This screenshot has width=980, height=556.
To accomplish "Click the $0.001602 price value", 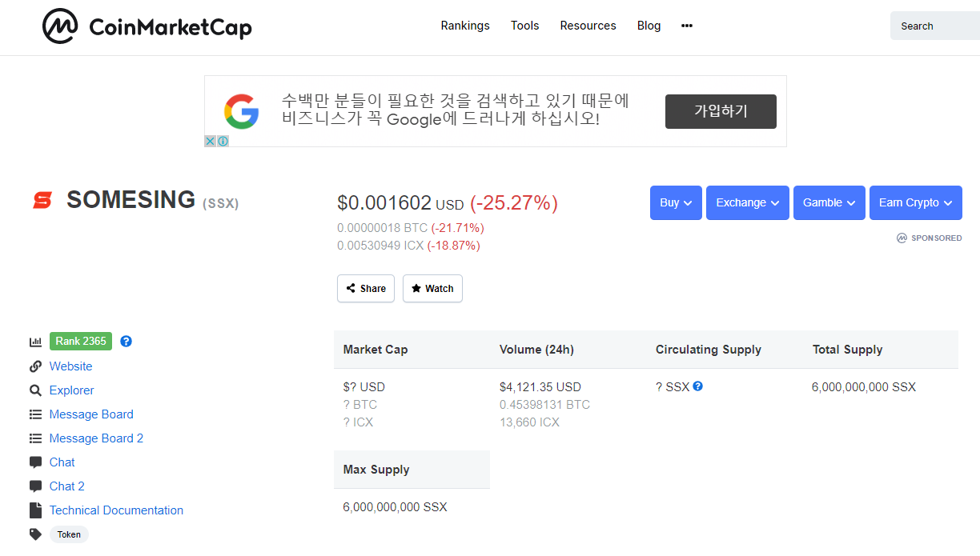I will [x=384, y=203].
